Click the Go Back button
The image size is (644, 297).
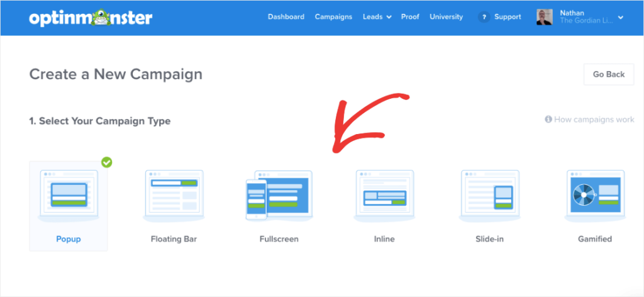coord(609,74)
